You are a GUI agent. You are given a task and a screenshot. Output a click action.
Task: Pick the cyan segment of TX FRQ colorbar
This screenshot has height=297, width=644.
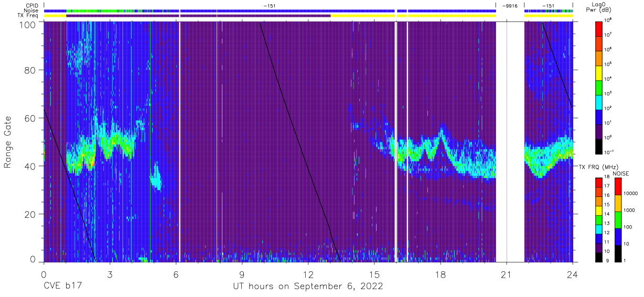pos(599,229)
